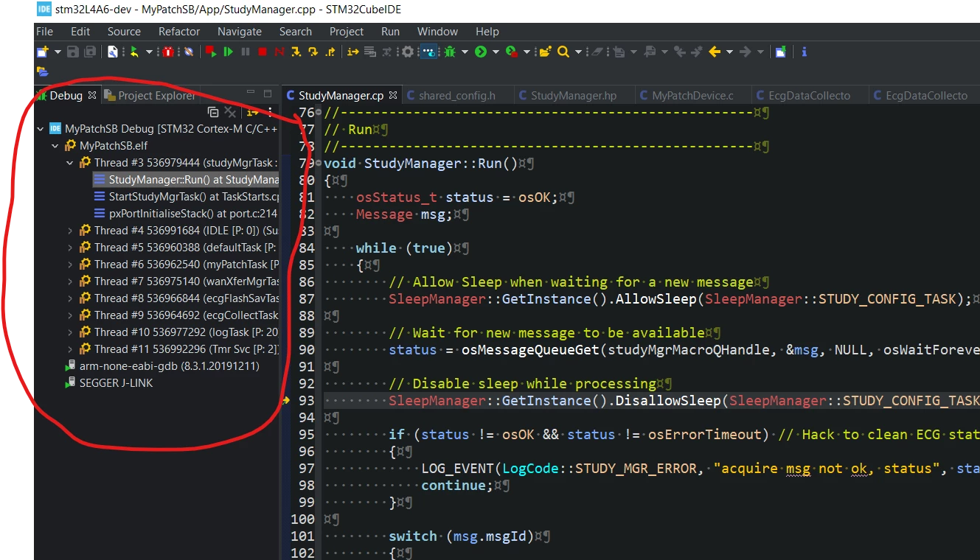Collapse the MyPatchSB.elf tree node
This screenshot has width=980, height=560.
tap(55, 146)
